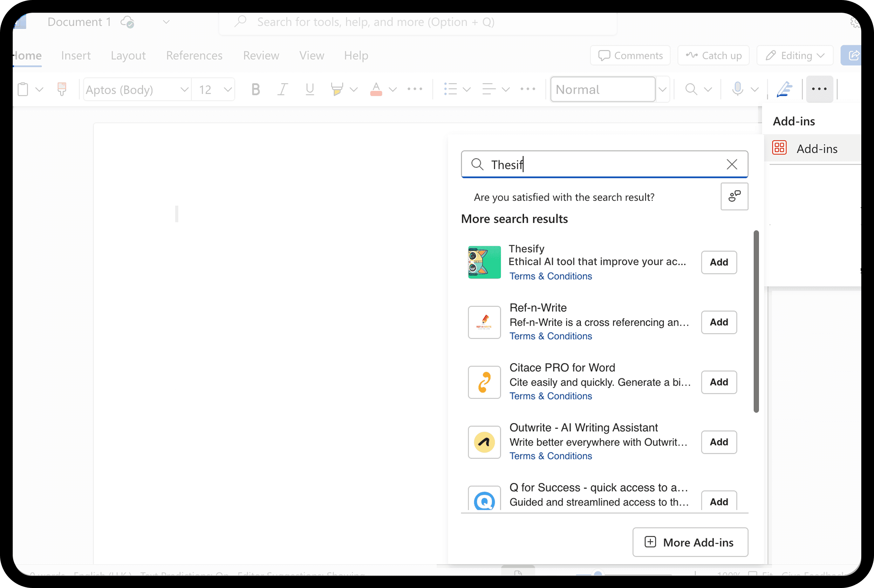This screenshot has height=588, width=874.
Task: Apply font color
Action: click(376, 89)
